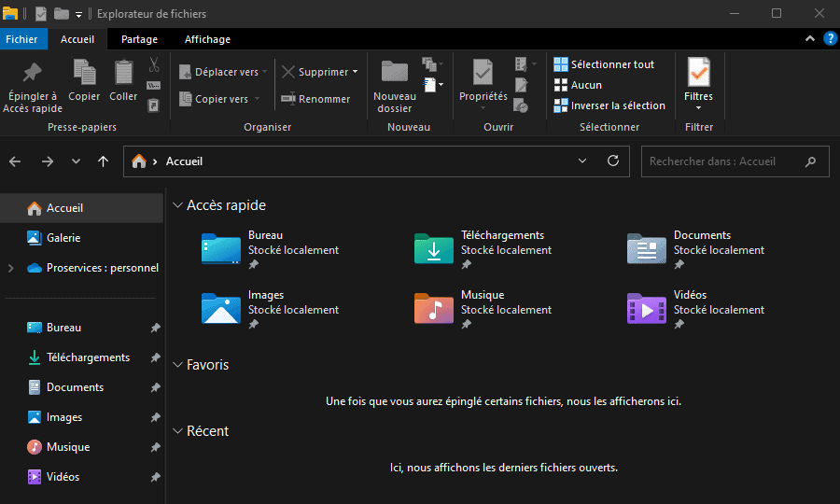Open the Fichier menu tab

[x=22, y=39]
